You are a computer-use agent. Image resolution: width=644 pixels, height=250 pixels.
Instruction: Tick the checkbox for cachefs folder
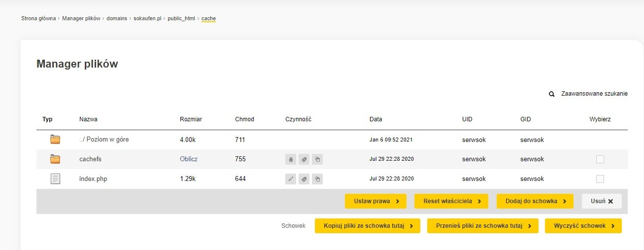[600, 159]
